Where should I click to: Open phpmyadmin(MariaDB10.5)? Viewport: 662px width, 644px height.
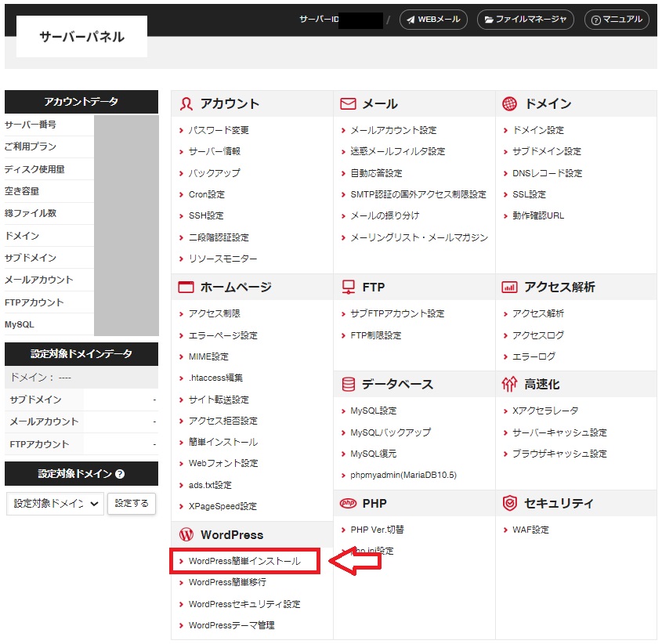pyautogui.click(x=403, y=475)
